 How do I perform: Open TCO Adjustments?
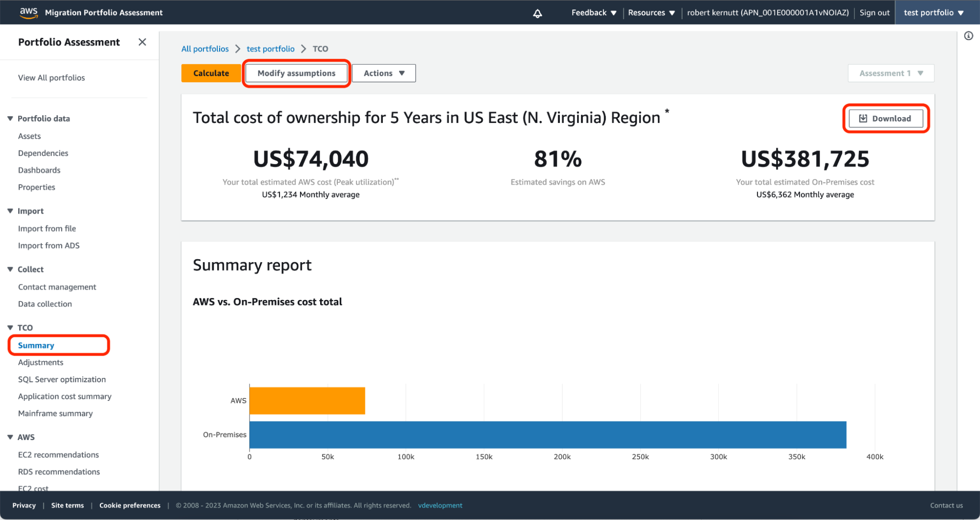pyautogui.click(x=41, y=363)
